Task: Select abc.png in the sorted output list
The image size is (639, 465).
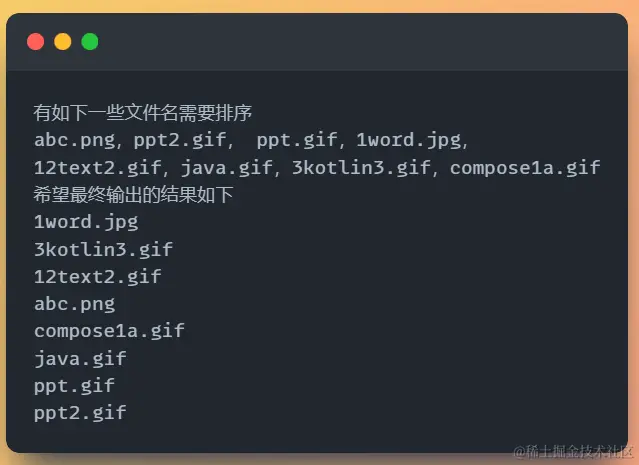Action: pos(75,303)
